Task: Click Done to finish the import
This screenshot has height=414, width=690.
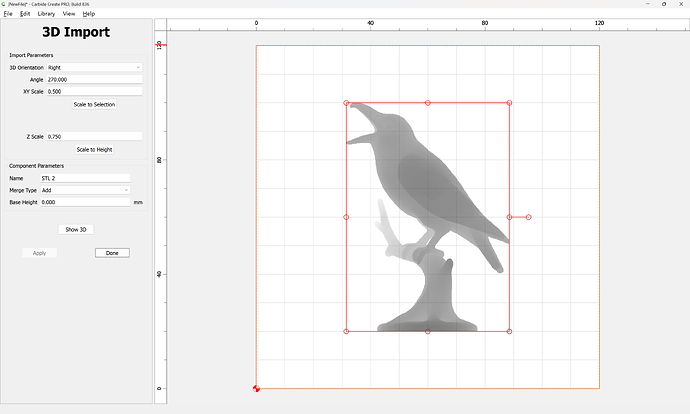Action: [112, 253]
